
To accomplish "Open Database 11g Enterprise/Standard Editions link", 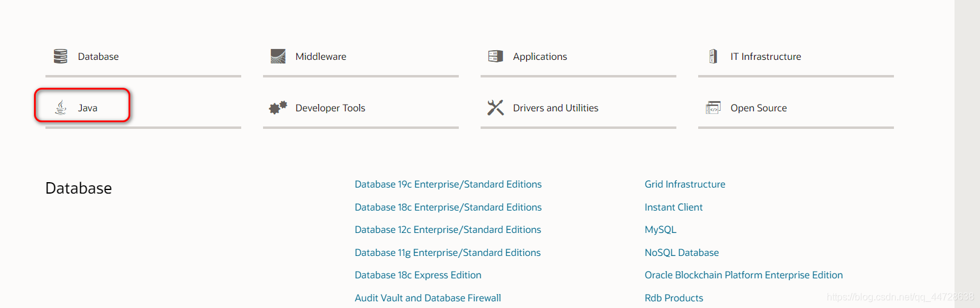I will 447,252.
